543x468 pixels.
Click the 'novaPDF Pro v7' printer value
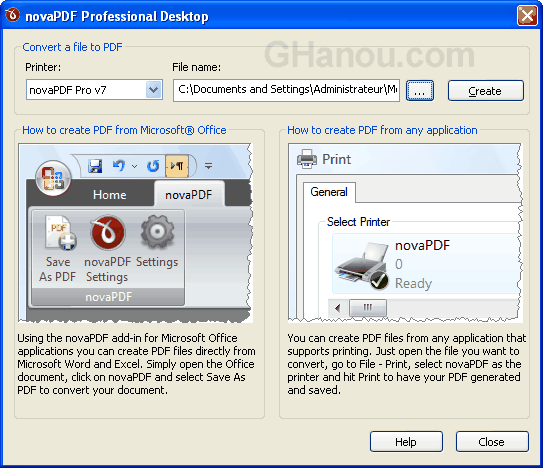pyautogui.click(x=68, y=90)
